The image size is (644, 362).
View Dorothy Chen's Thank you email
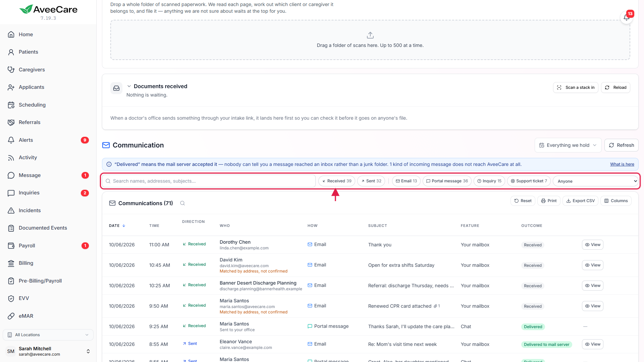(592, 245)
